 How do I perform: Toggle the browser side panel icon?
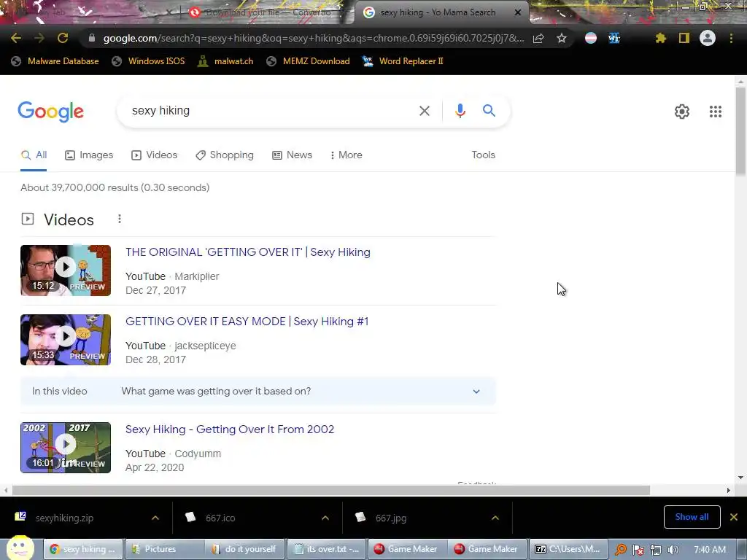pyautogui.click(x=684, y=38)
